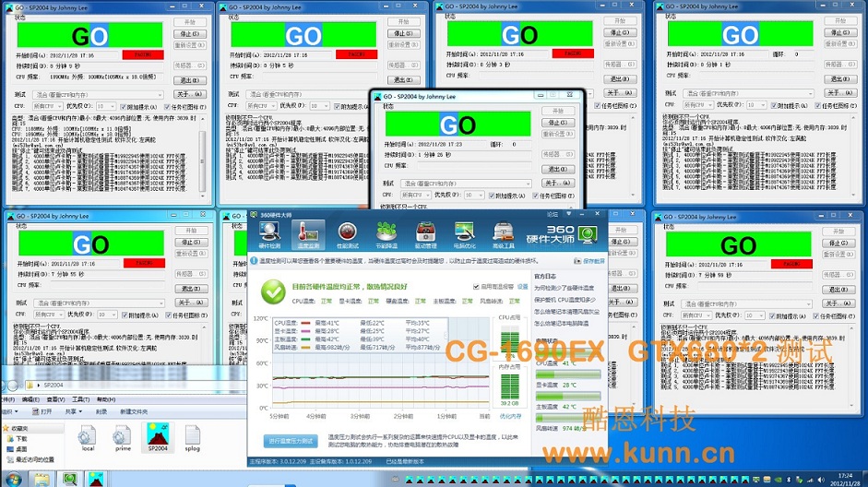
Task: Click 停止(S) in the 17:23 SP2004 window
Action: 557,123
